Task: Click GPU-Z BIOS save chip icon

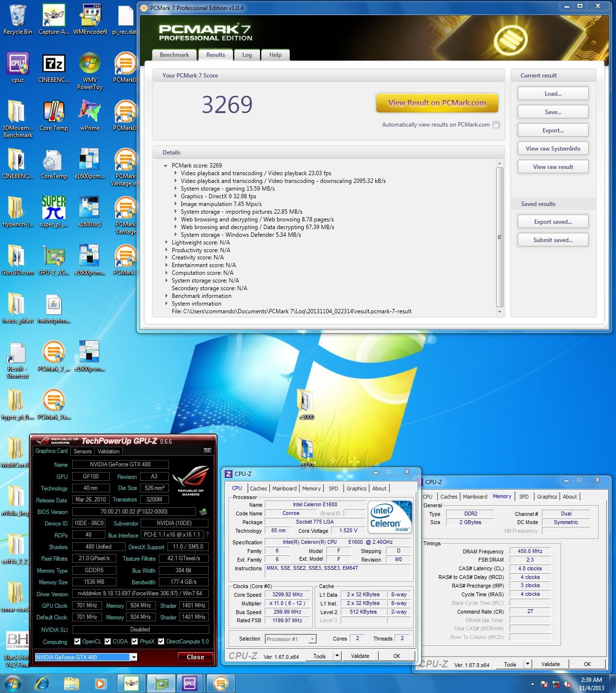Action: [204, 512]
